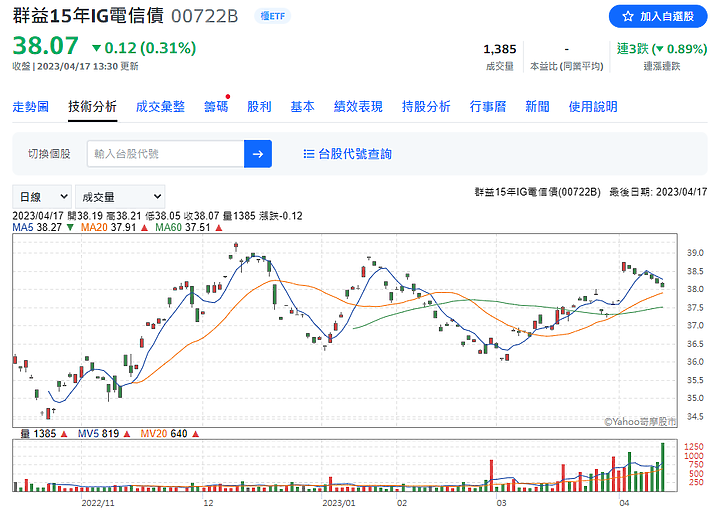Viewport: 720px width, 513px height.
Task: Switch to the 成交彙整 tab
Action: [160, 107]
